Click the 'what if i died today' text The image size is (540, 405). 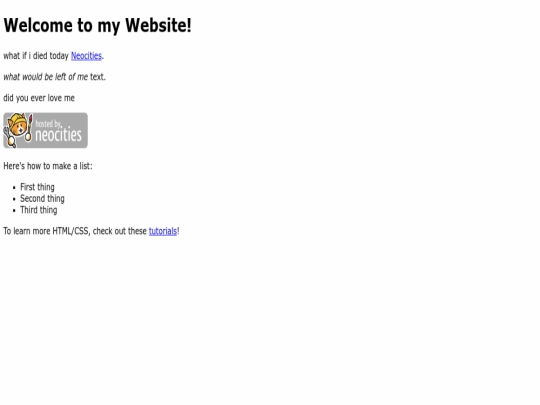[x=36, y=56]
